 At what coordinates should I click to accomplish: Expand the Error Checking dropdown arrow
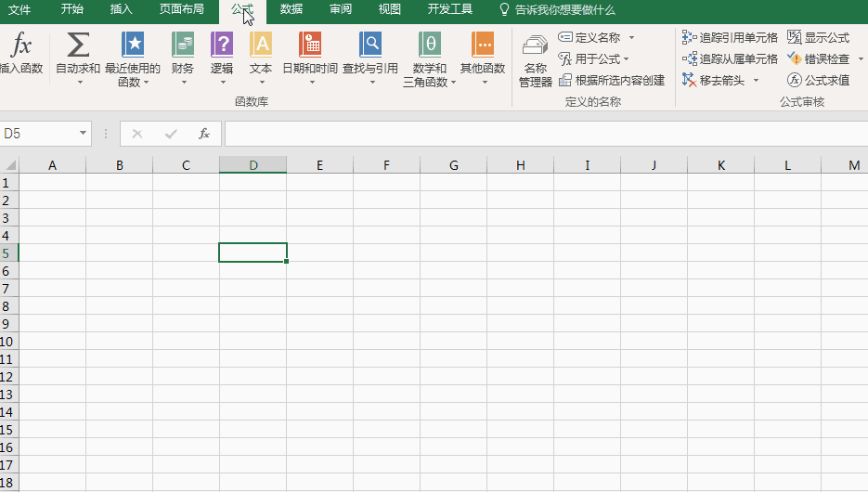(861, 58)
